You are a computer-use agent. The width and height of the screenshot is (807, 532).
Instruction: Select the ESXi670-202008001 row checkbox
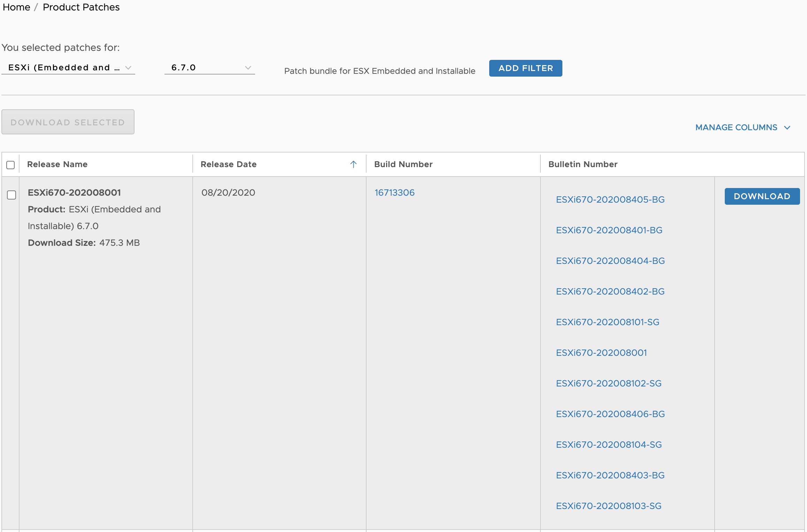[11, 195]
